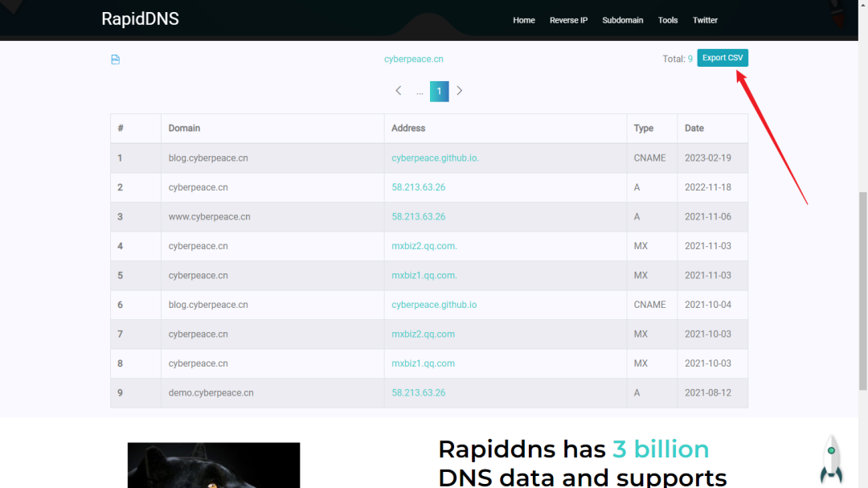This screenshot has width=868, height=488.
Task: Open the Reverse IP menu item
Action: coord(568,20)
